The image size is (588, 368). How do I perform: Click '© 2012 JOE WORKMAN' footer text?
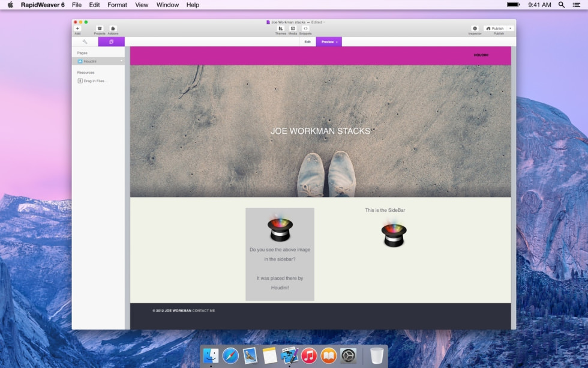pos(172,310)
